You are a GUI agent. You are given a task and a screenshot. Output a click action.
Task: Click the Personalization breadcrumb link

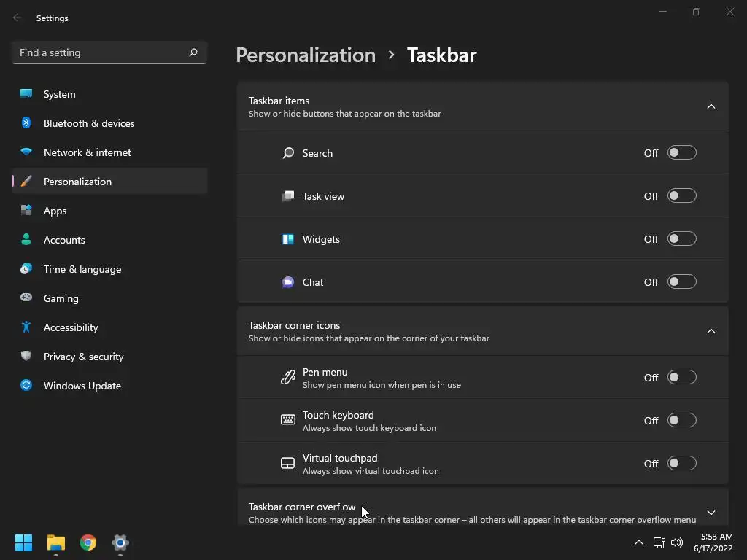[x=306, y=55]
